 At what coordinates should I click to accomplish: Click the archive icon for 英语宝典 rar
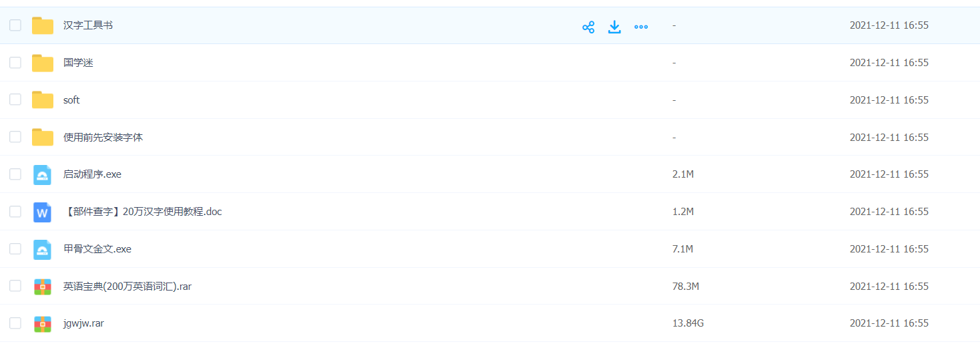[x=43, y=287]
